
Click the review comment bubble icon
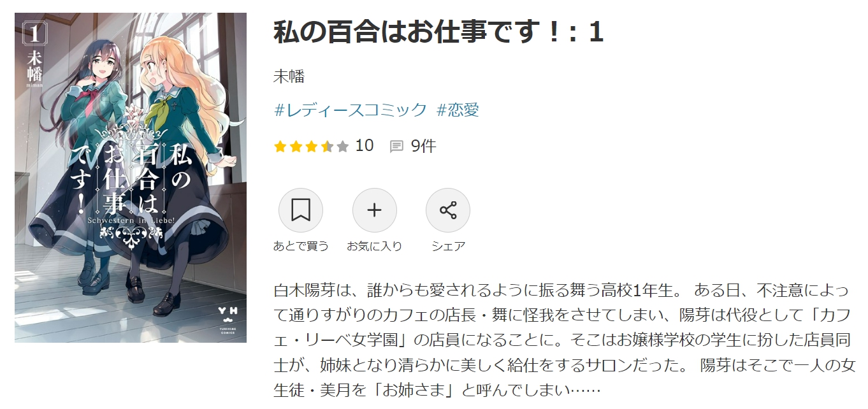[396, 147]
